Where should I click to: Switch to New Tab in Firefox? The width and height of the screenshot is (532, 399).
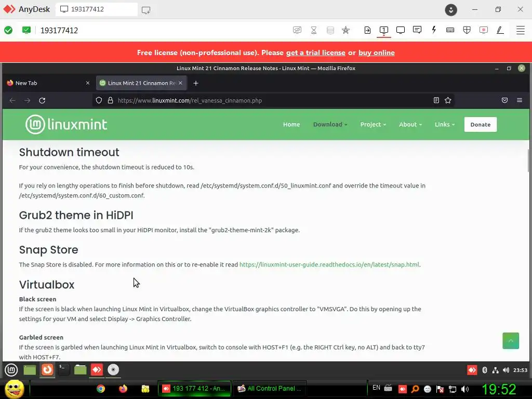[47, 83]
